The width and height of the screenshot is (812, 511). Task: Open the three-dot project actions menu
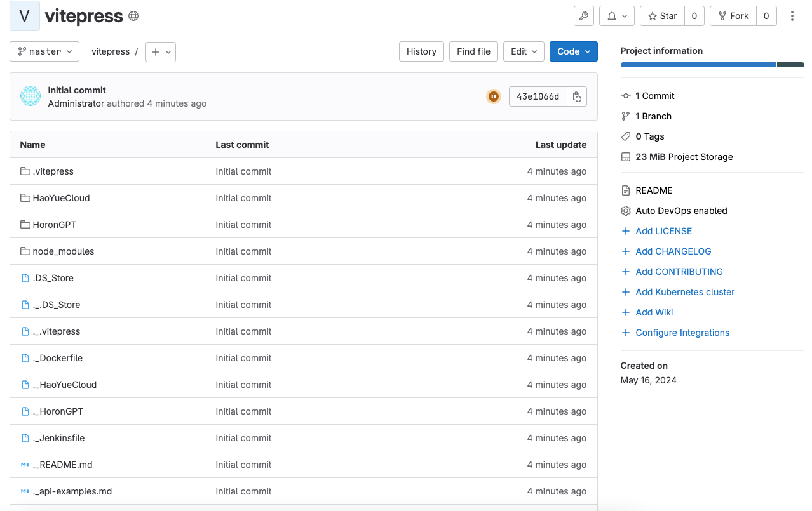coord(792,16)
